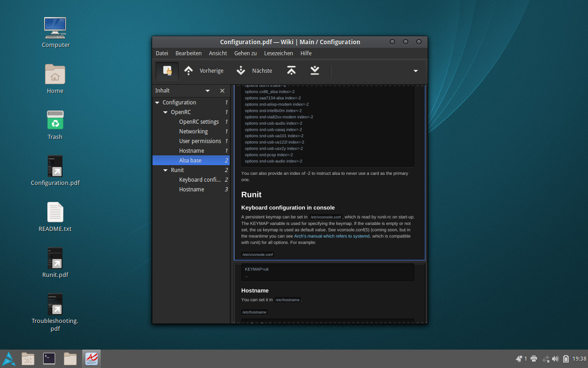Go to previous page with Vorherige arrow
The image size is (588, 368).
pos(188,71)
